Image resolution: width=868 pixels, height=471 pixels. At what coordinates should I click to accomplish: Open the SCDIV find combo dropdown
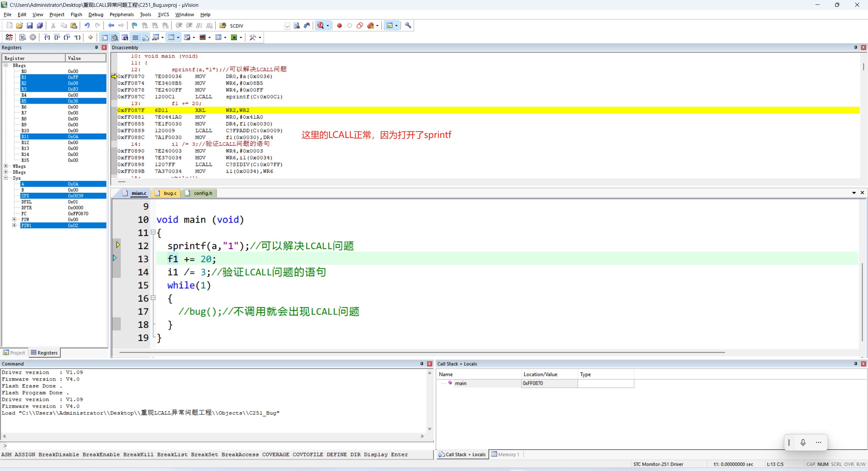(x=287, y=26)
